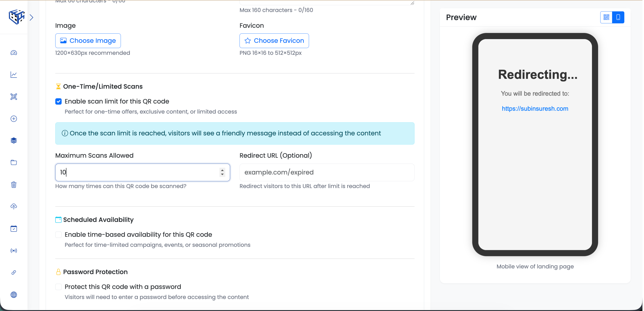Screen dimensions: 644x311
Task: Click the Choose Image button
Action: pos(88,41)
